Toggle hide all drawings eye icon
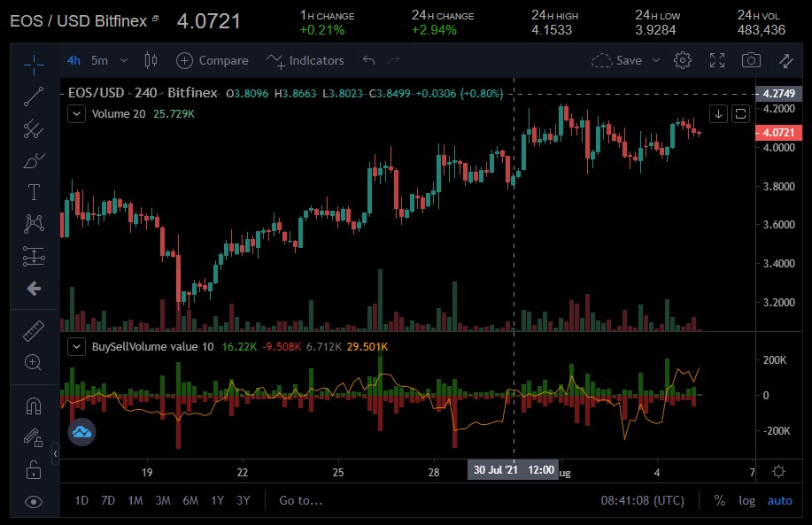812x525 pixels. pyautogui.click(x=34, y=502)
